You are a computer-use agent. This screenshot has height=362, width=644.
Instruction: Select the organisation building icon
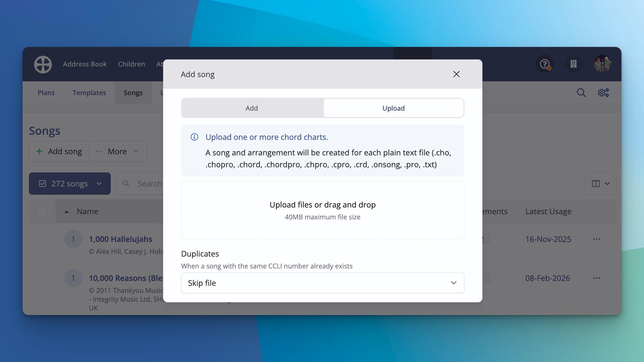[x=573, y=64]
